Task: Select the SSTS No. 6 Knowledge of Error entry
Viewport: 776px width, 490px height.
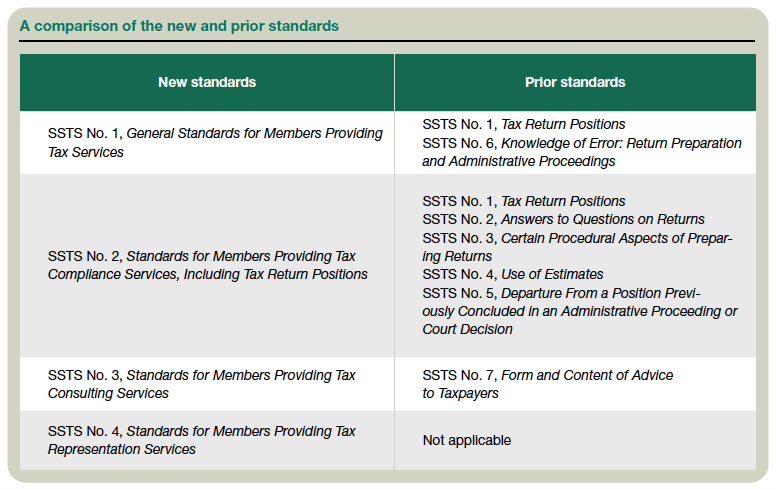Action: pos(582,143)
